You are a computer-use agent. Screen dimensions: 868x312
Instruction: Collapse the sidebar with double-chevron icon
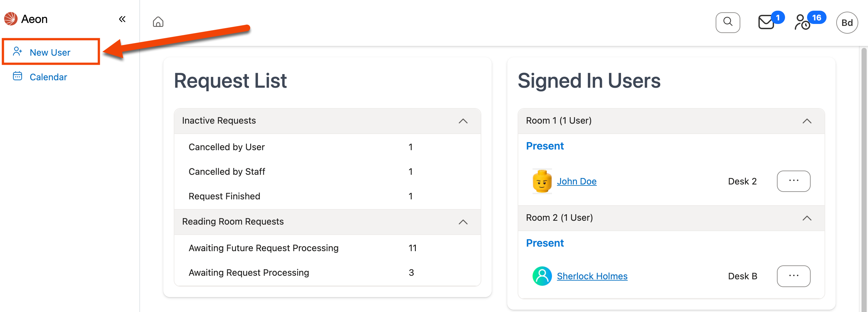(x=122, y=19)
